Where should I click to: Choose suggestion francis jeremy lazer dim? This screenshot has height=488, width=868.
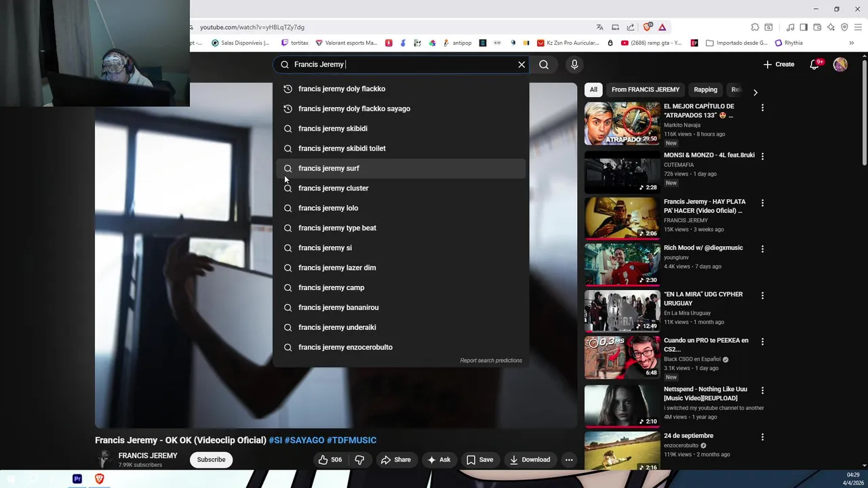pos(401,268)
